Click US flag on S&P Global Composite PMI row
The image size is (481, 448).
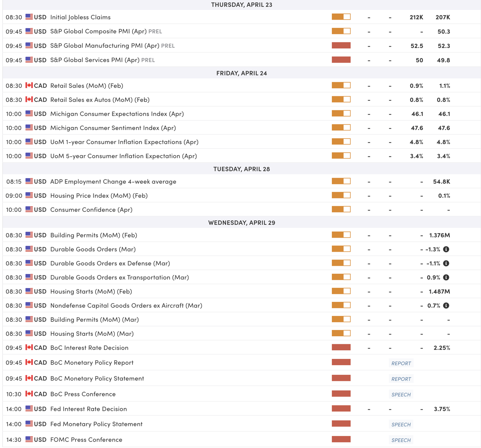tap(29, 31)
